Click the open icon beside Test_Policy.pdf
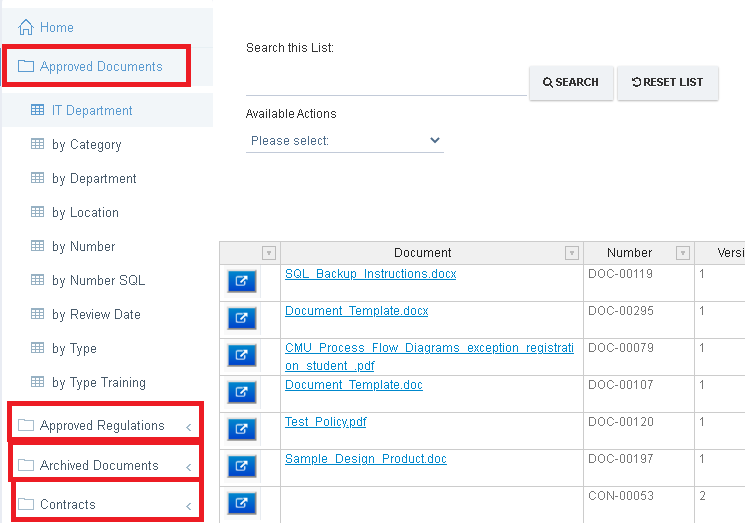Viewport: 754px width, 529px height. tap(241, 429)
